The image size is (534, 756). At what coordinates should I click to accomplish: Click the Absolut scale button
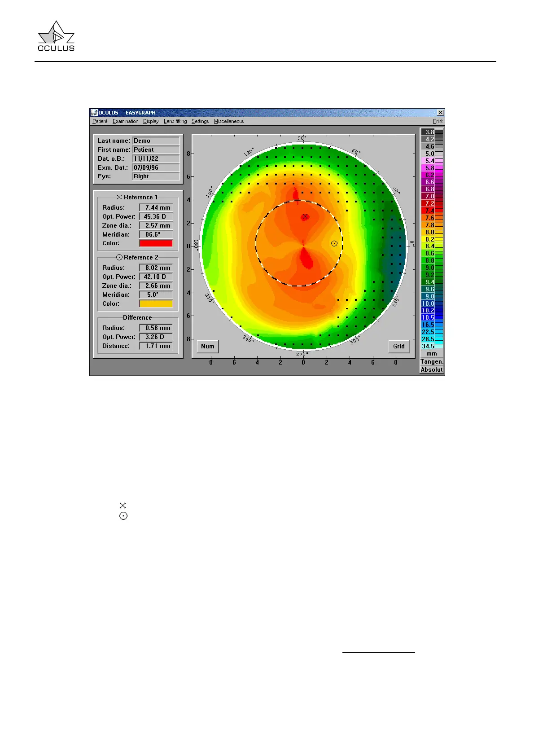432,370
